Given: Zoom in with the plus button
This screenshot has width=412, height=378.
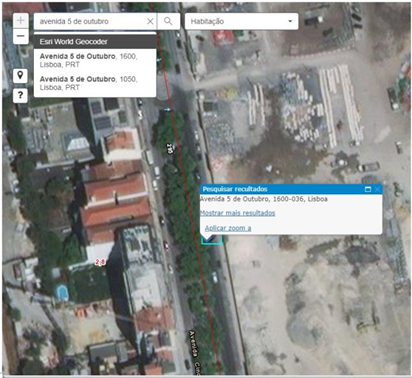Looking at the screenshot, I should [x=21, y=21].
